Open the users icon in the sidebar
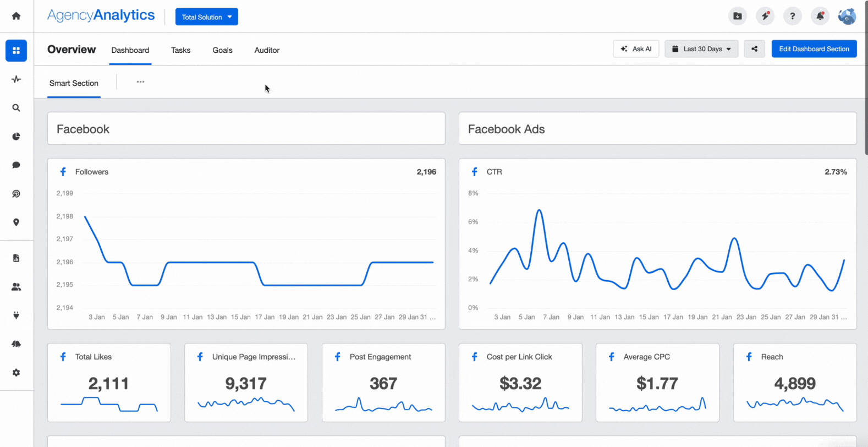The image size is (868, 447). click(x=16, y=287)
